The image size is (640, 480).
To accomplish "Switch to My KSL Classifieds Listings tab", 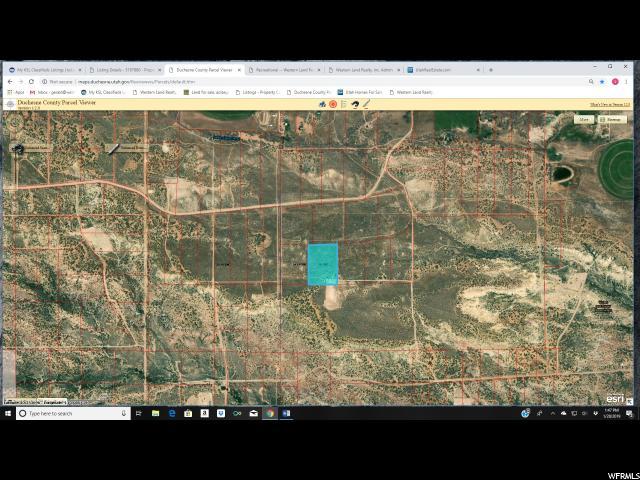I will pos(45,70).
